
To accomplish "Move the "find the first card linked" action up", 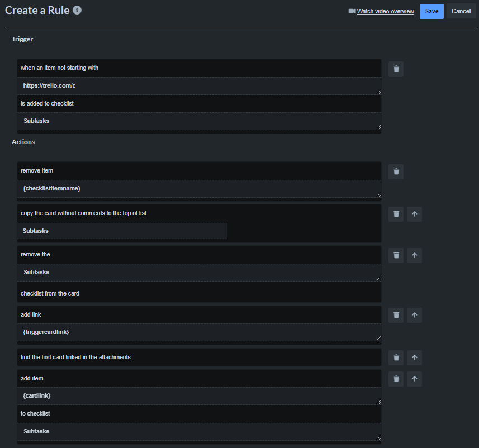I will pyautogui.click(x=414, y=358).
